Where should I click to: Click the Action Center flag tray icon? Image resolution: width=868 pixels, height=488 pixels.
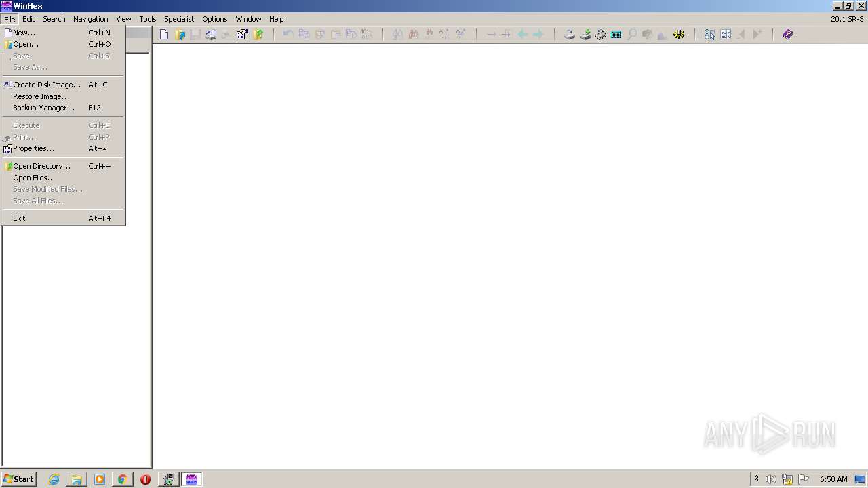click(804, 479)
